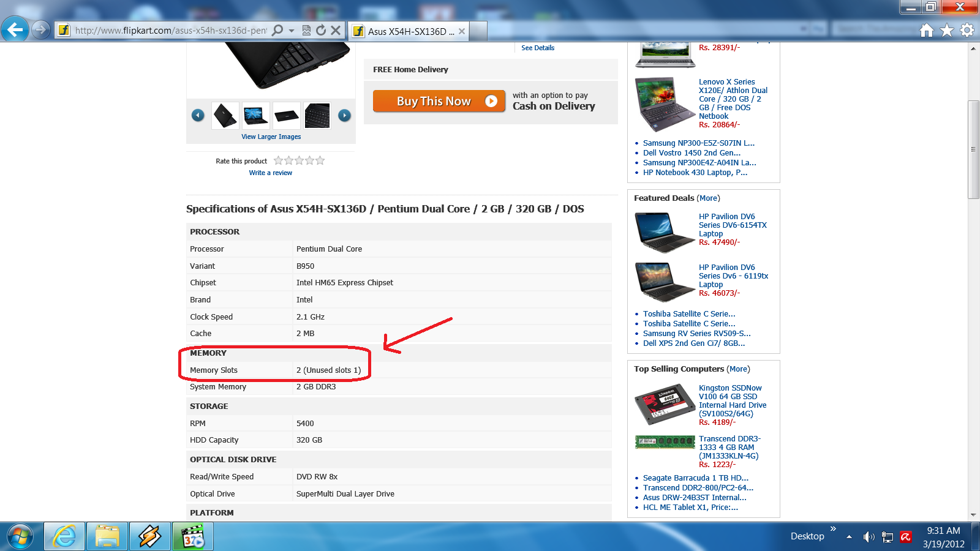Open the Lenovo X Series X120E product link
The image size is (980, 551).
[x=733, y=99]
